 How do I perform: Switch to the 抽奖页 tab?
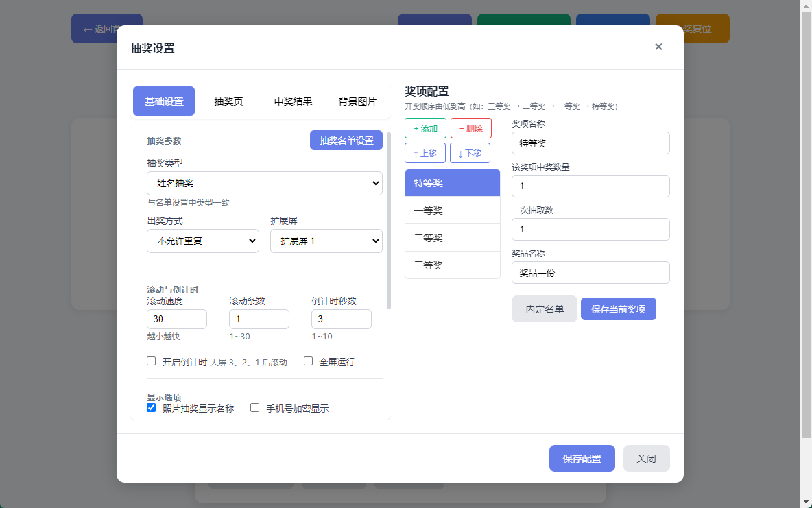tap(228, 100)
